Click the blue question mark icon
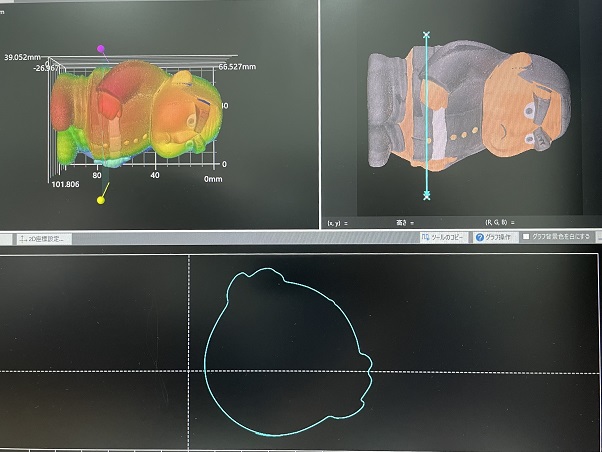Screen dimensions: 602x452 coord(480,237)
